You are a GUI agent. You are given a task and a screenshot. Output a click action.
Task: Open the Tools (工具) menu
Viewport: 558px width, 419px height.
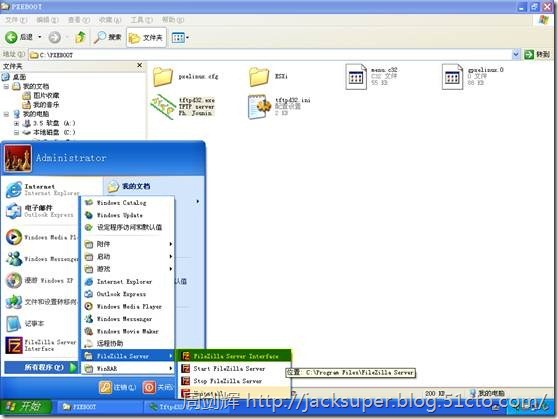click(x=141, y=20)
